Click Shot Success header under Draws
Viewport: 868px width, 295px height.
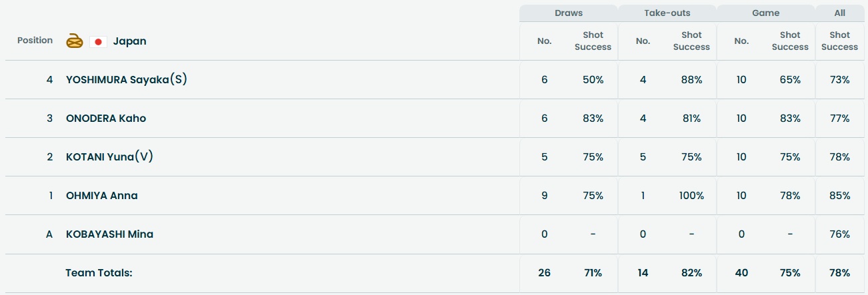click(x=593, y=41)
